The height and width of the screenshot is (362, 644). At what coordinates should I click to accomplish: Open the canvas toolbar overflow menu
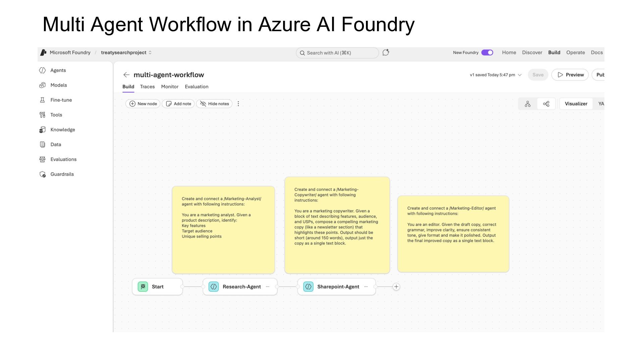(x=238, y=104)
